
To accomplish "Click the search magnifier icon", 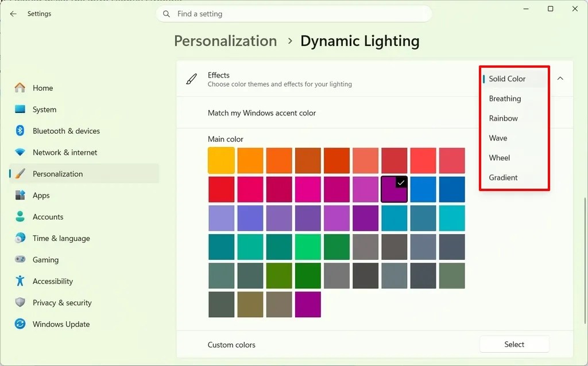I will coord(167,14).
